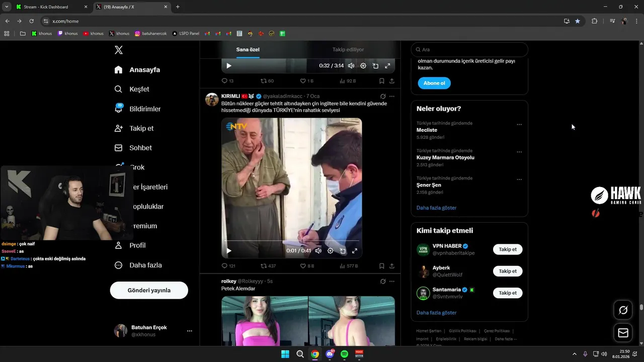644x362 pixels.
Task: Open Bildirimler notifications
Action: (138, 109)
